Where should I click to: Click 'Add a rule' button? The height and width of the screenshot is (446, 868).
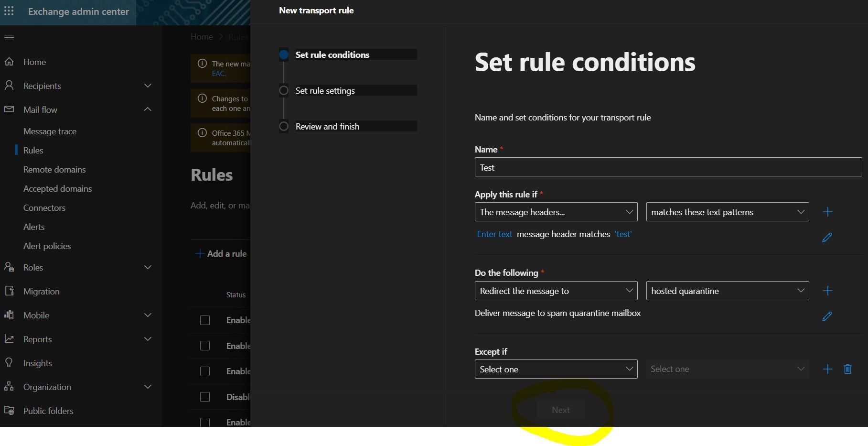(221, 253)
